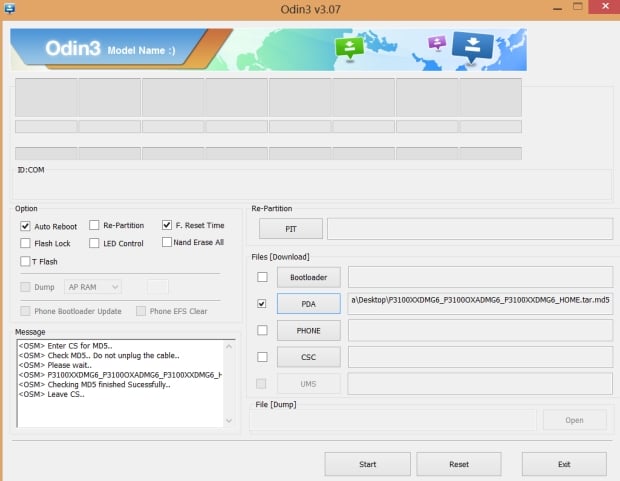This screenshot has height=481, width=620.
Task: Enable the T Flash checkbox
Action: tap(25, 261)
